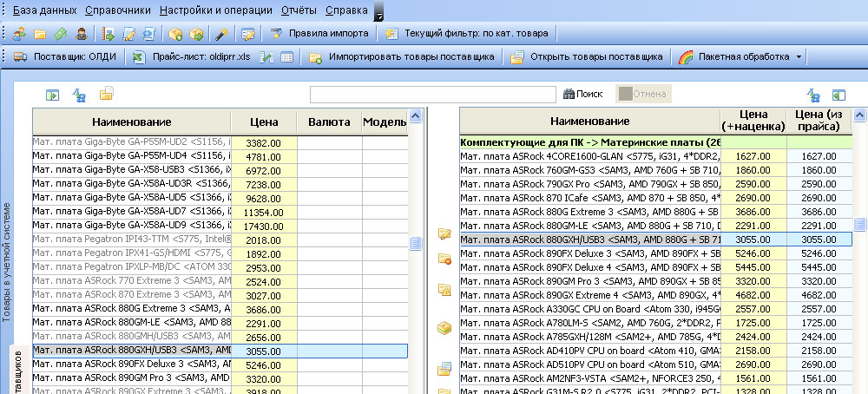Click the single person toolbar icon

81,34
